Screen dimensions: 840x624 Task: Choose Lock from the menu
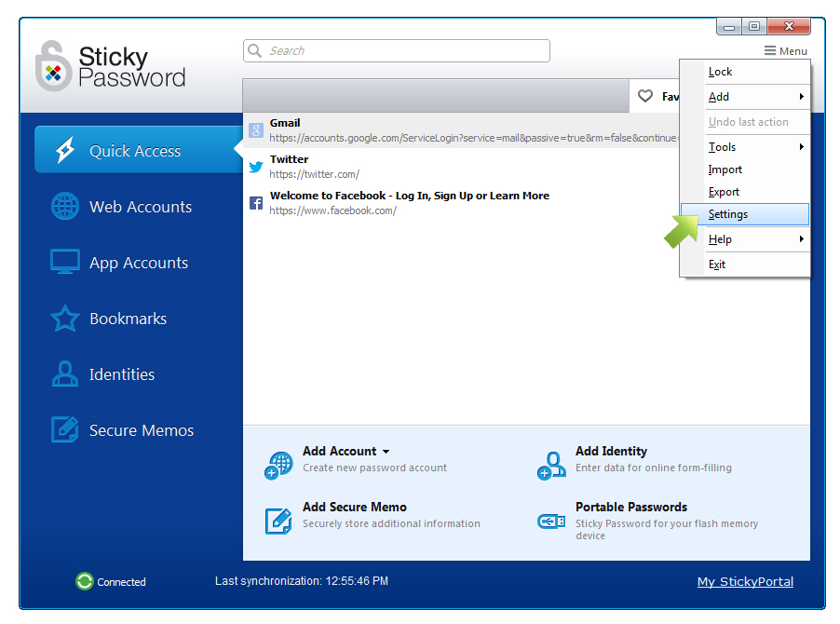(x=745, y=72)
